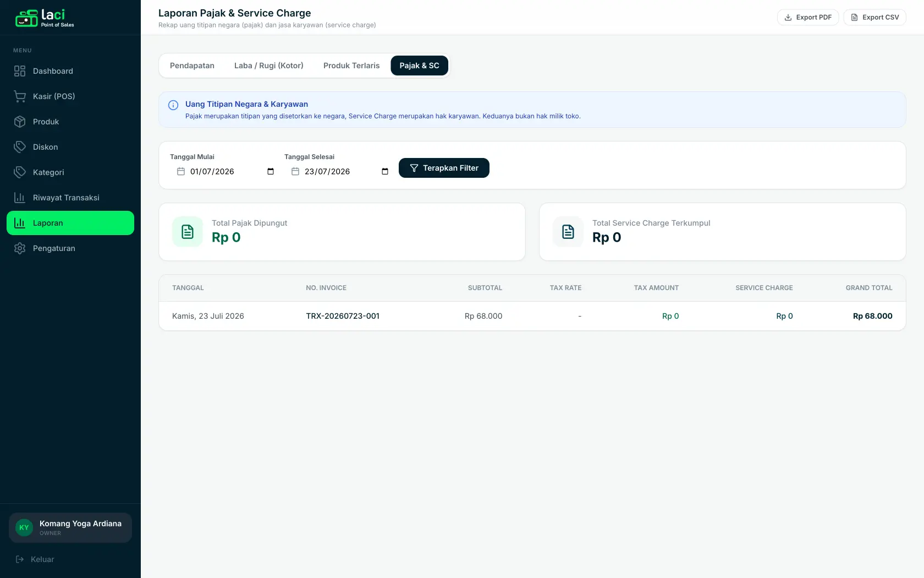Click the Keluar logout arrow icon
The width and height of the screenshot is (924, 578).
point(20,559)
